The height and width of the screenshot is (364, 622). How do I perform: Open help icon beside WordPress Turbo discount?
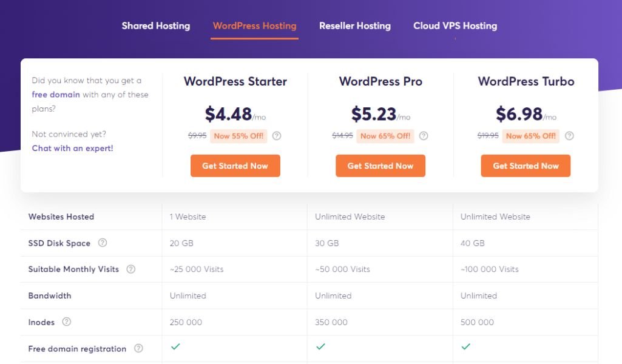click(569, 136)
